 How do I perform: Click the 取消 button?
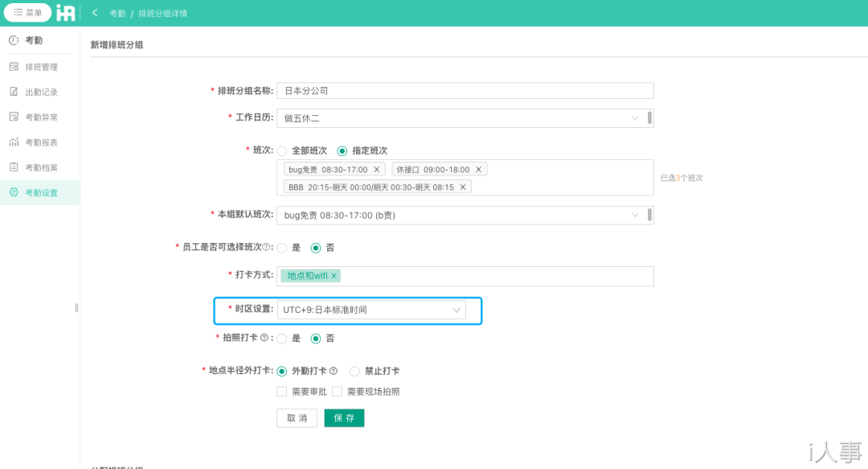(297, 418)
